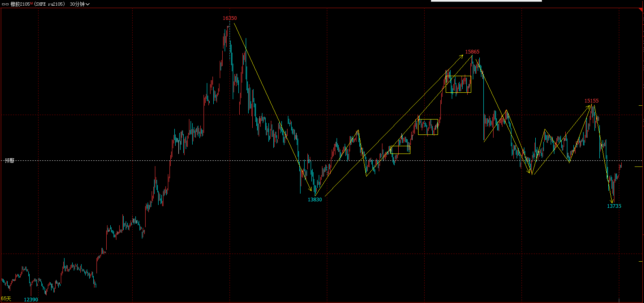Click the (SHFE ru2105) exchange code label
Screen dimensions: 644x303
49,4
